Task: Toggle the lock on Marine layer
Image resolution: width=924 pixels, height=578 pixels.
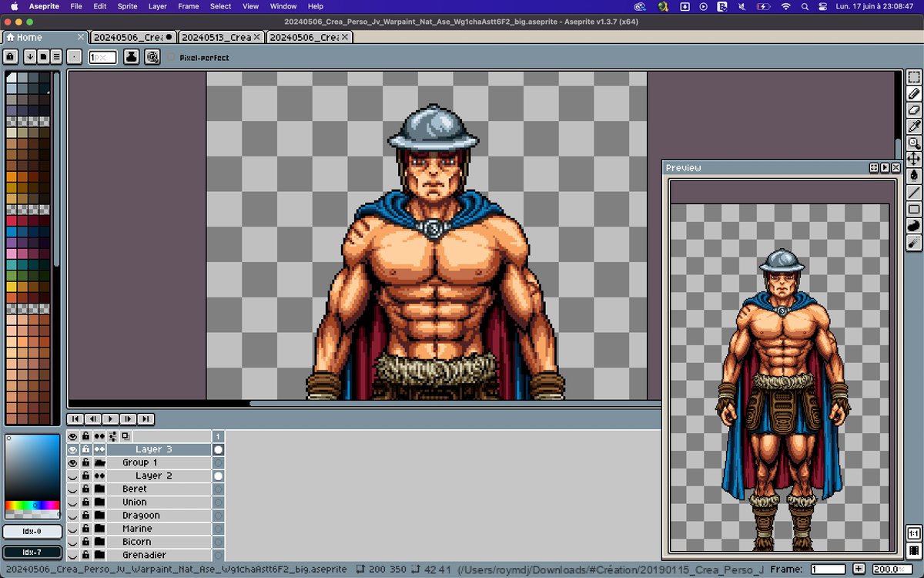Action: pos(86,529)
